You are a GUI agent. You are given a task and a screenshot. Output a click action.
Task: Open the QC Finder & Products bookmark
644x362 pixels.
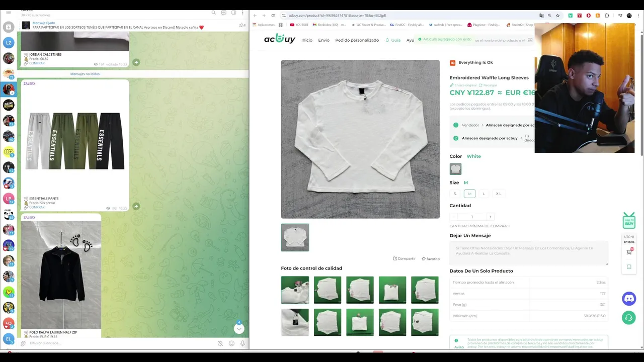pyautogui.click(x=368, y=25)
